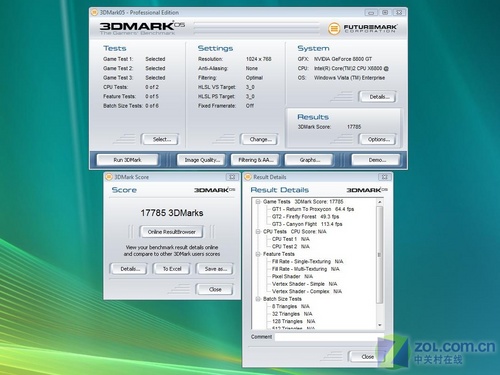This screenshot has height=375, width=500.
Task: Select Vertex Shader - Simple row
Action: 304,284
